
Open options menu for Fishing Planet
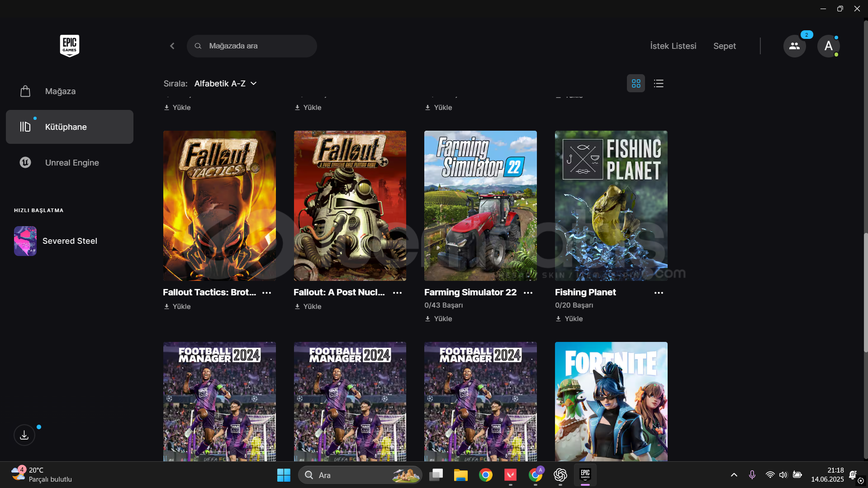click(659, 293)
